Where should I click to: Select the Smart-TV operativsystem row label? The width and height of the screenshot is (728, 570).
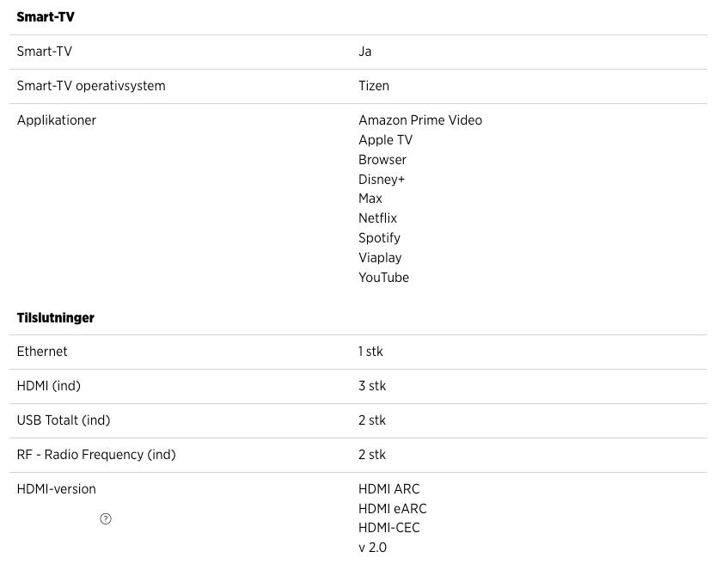point(91,86)
